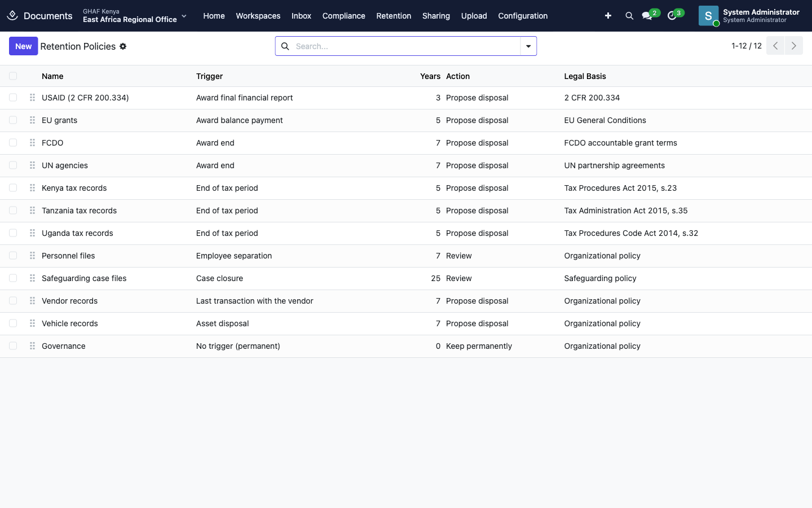Screen dimensions: 812x508
Task: Open the Upload menu link
Action: [x=474, y=16]
